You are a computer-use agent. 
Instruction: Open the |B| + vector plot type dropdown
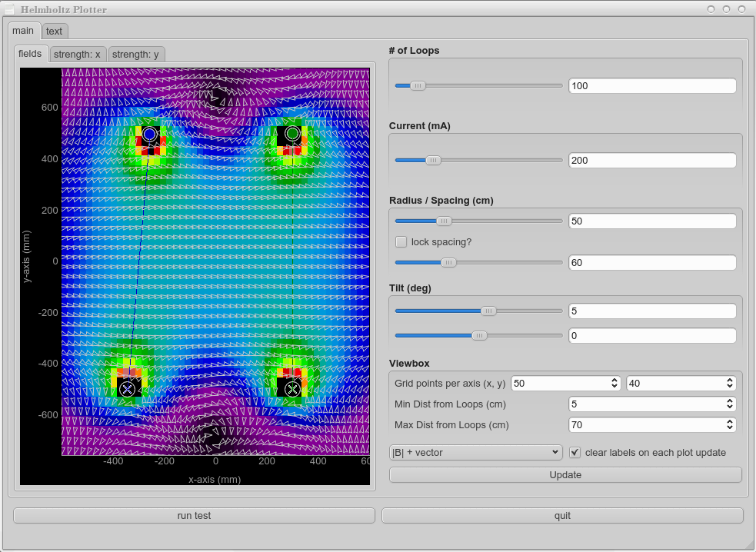[476, 452]
